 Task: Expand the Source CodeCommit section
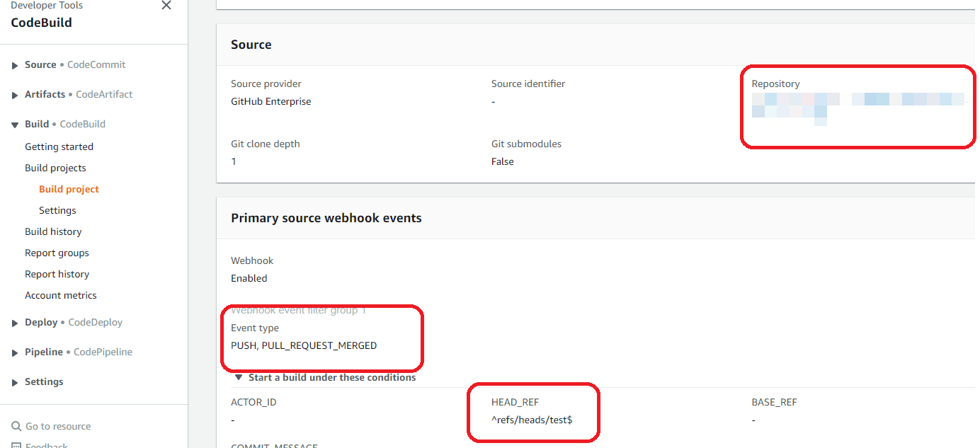point(16,65)
